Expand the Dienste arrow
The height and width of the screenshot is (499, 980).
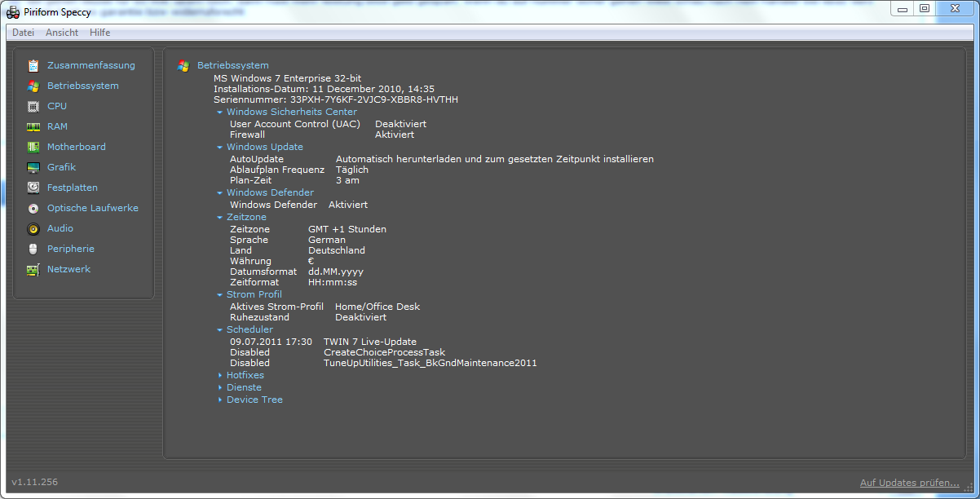[220, 387]
